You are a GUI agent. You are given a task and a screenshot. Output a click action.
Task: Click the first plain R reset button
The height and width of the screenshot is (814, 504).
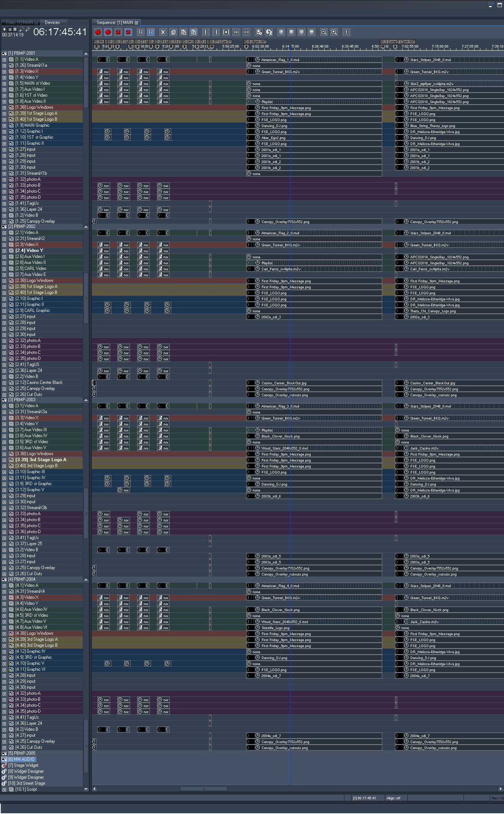coord(141,32)
